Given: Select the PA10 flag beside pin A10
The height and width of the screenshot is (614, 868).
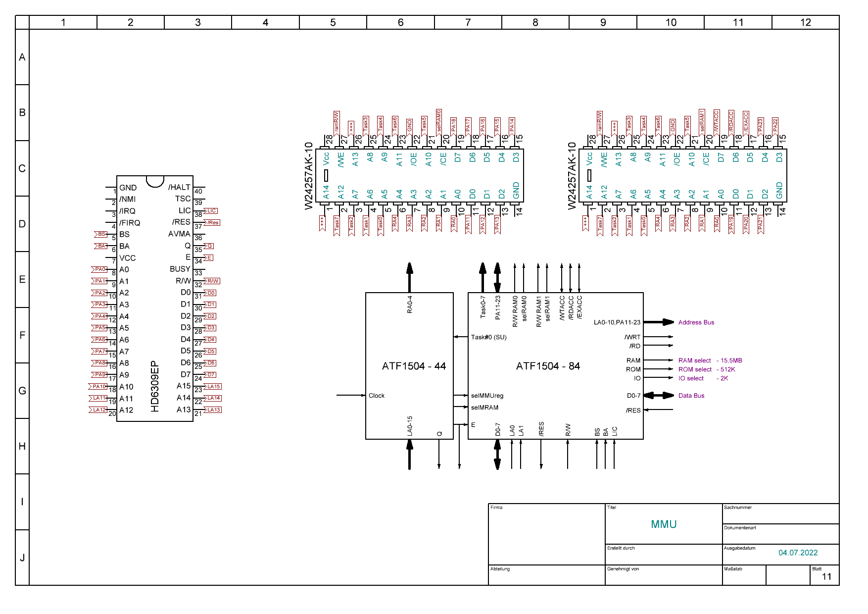Looking at the screenshot, I should coord(99,387).
